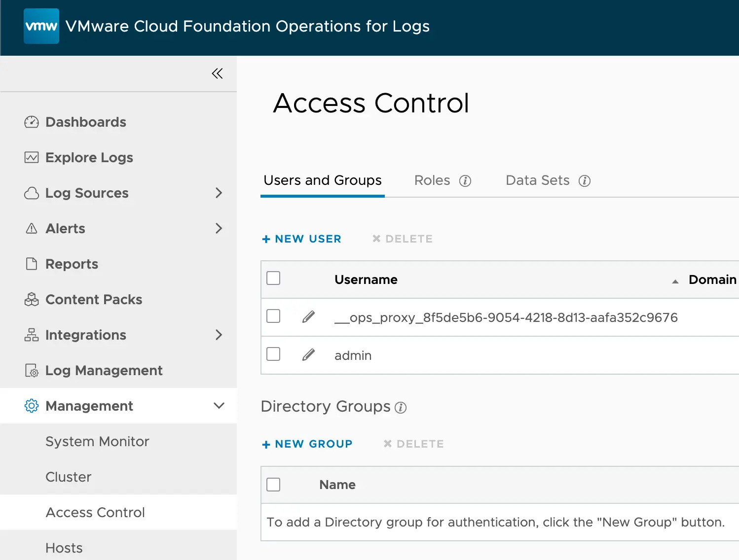Click the New Group button
This screenshot has width=739, height=560.
pos(307,444)
